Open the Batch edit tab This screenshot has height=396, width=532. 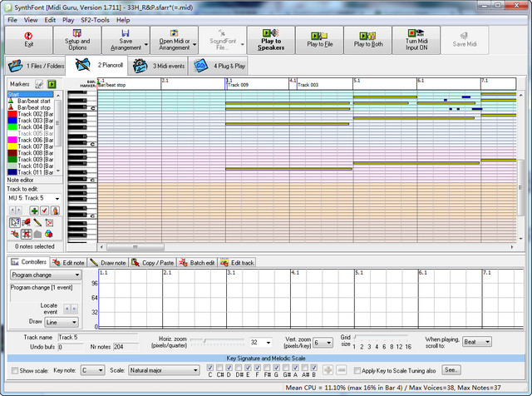coord(196,263)
